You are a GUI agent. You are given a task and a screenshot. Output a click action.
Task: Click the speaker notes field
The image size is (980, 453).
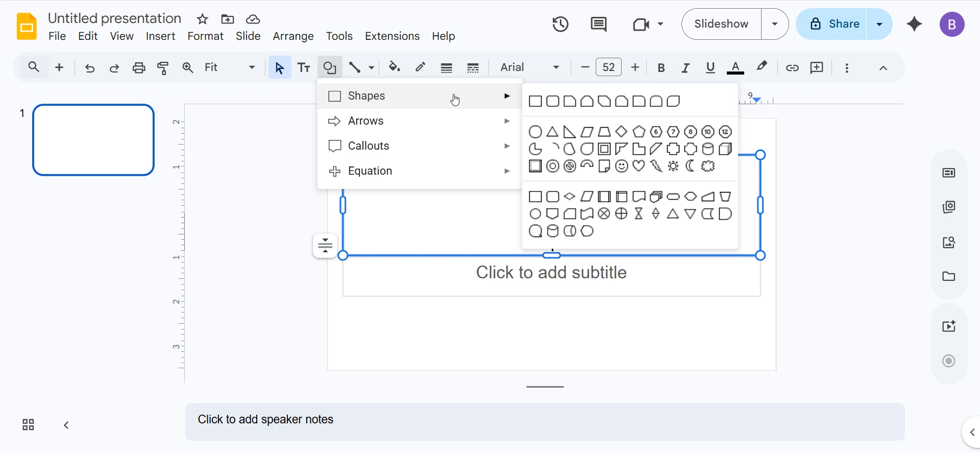(x=545, y=421)
